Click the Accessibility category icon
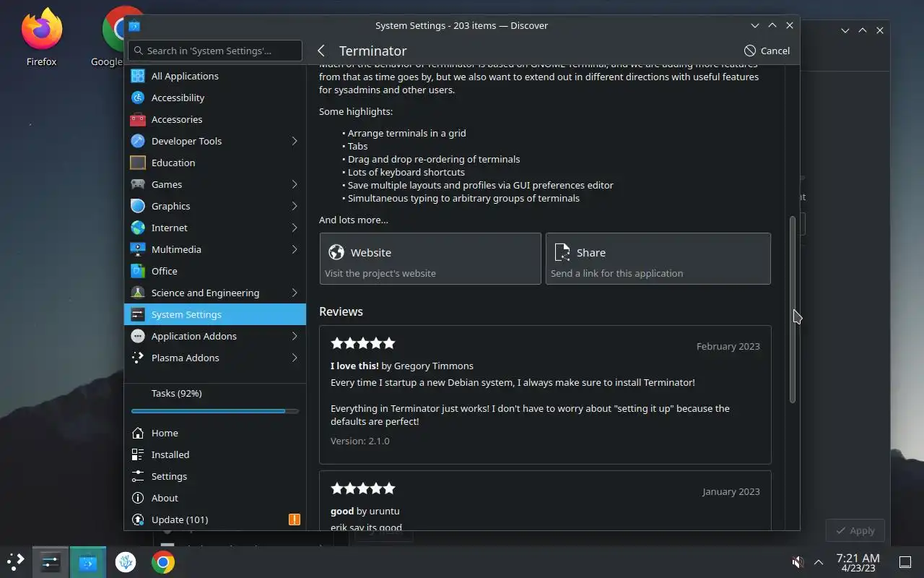 click(138, 98)
